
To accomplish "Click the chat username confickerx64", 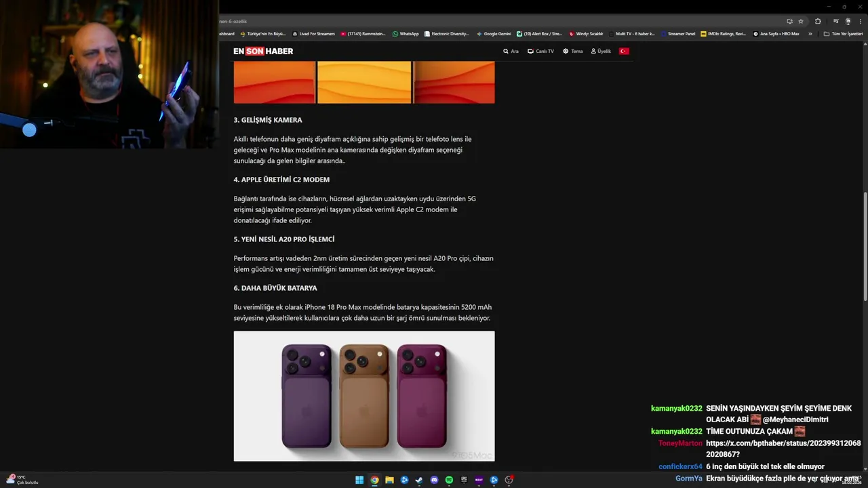I will tap(680, 467).
